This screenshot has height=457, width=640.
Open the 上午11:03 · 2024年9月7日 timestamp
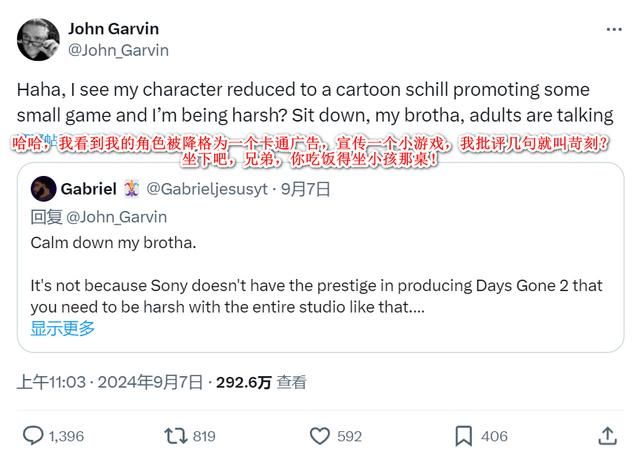pyautogui.click(x=110, y=382)
